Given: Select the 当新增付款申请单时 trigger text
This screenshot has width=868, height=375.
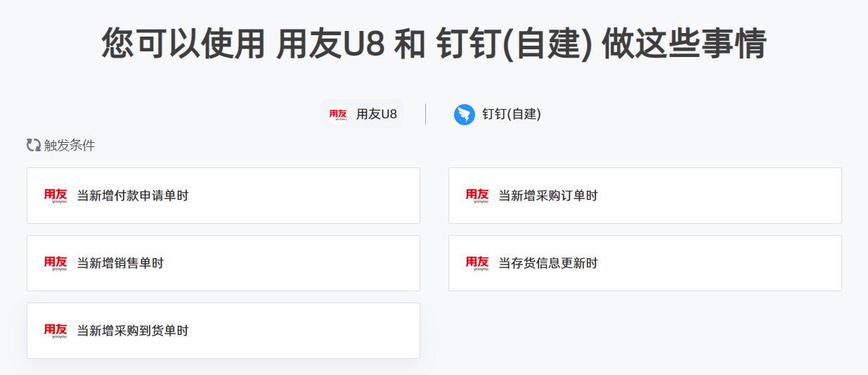Looking at the screenshot, I should [133, 196].
